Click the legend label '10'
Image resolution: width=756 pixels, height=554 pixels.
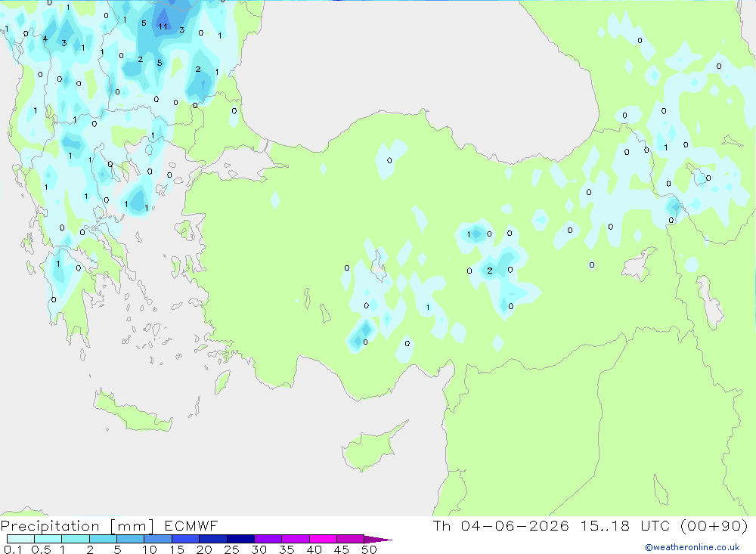149,549
